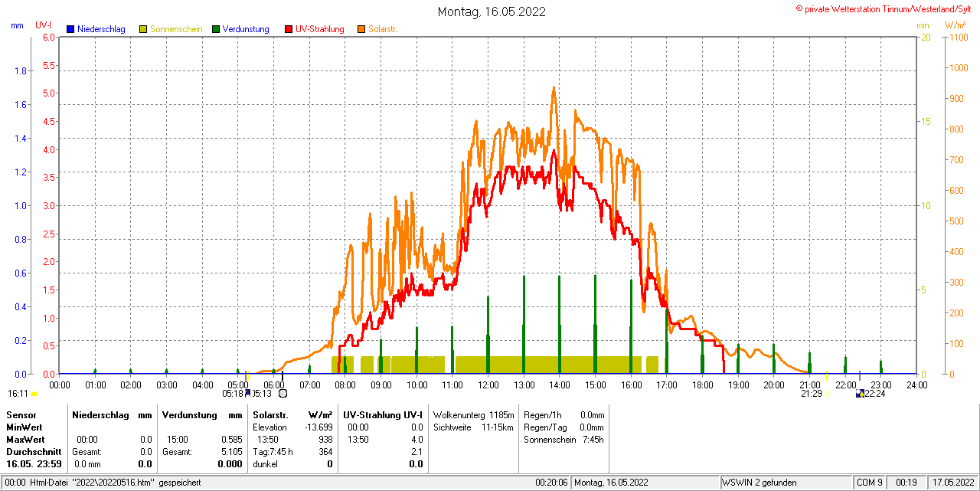This screenshot has height=491, width=980.
Task: Click the blue Niederschlag legend swatch
Action: coord(71,29)
